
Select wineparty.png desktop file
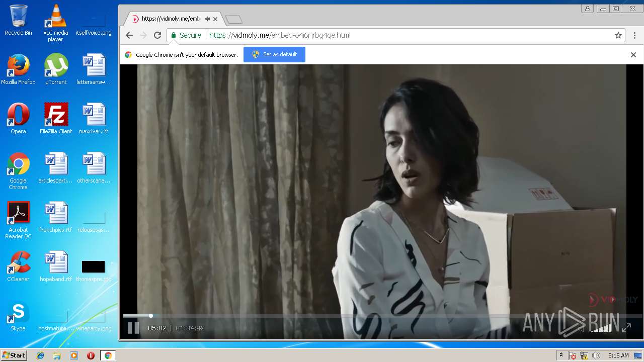94,320
